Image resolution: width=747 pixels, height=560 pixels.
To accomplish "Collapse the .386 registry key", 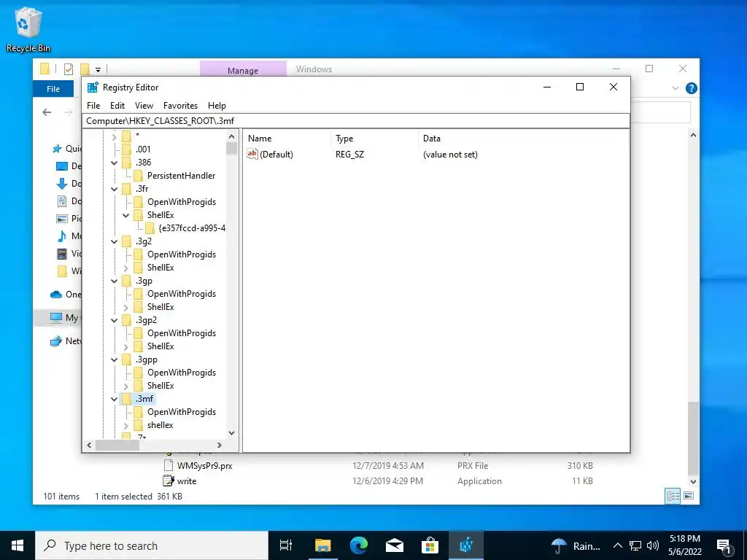I will 115,163.
